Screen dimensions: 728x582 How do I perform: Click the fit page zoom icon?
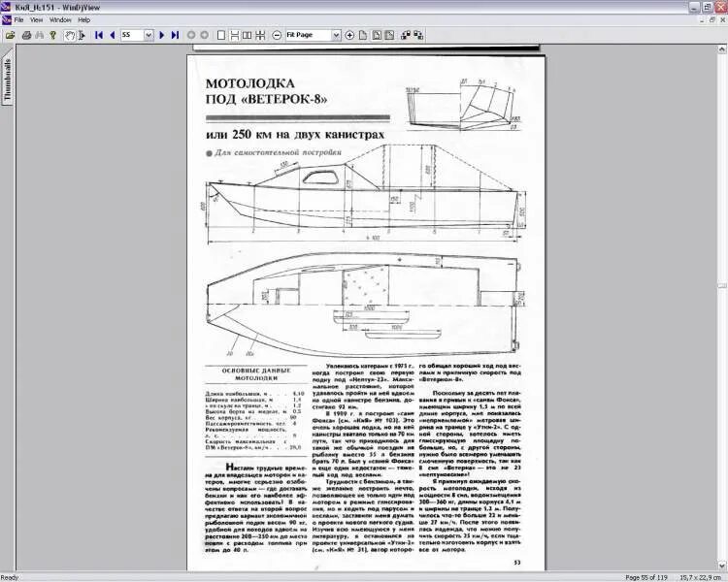click(377, 35)
